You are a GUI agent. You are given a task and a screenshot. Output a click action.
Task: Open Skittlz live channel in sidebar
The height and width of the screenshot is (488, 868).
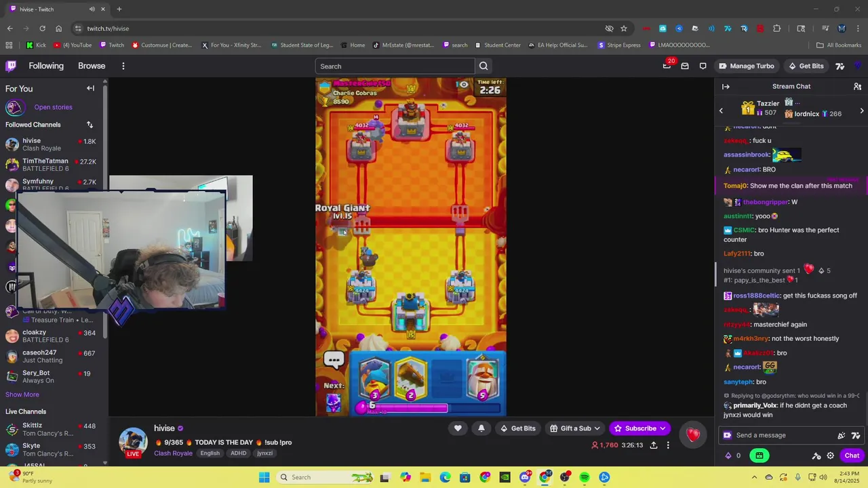point(51,430)
